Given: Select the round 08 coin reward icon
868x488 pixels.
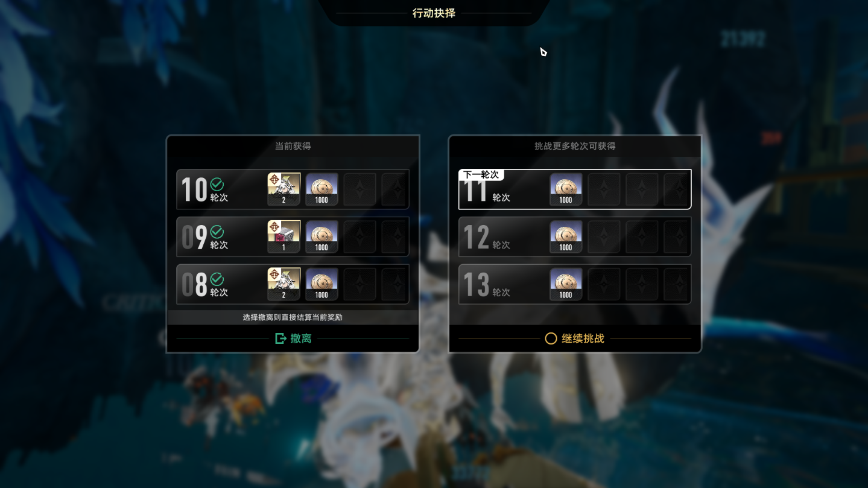Looking at the screenshot, I should [x=322, y=284].
